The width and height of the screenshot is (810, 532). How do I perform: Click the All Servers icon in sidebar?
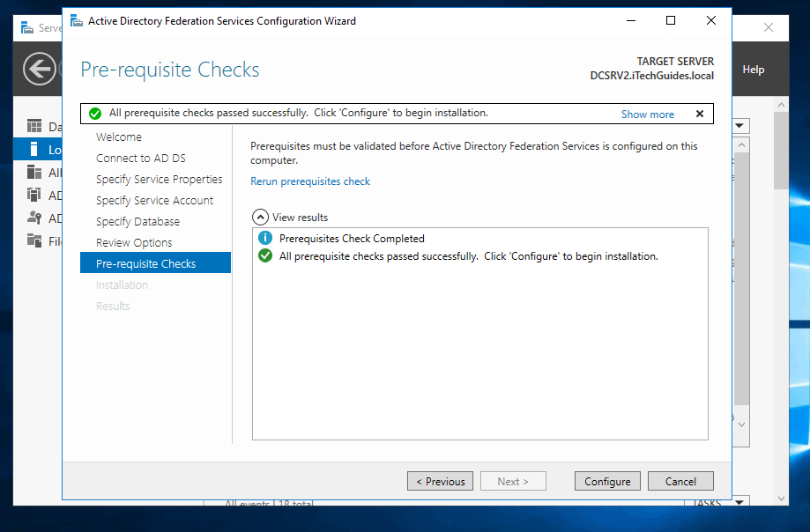tap(33, 172)
